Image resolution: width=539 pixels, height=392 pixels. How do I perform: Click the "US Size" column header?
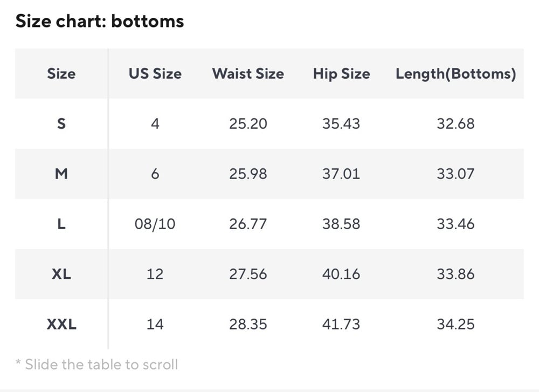coord(155,73)
